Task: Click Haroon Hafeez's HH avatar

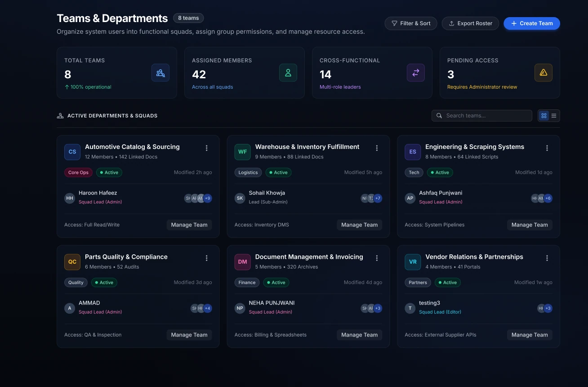Action: coord(70,198)
